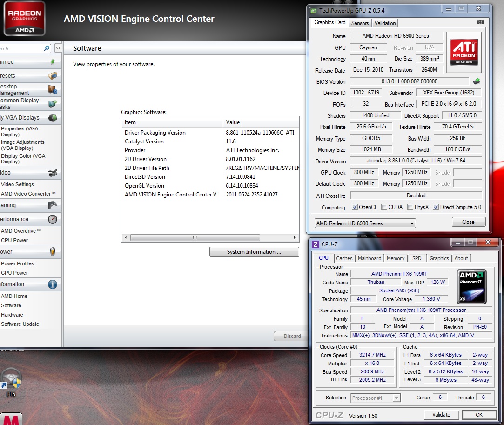This screenshot has height=425, width=504.
Task: Switch to the Validation tab in GPU-Z
Action: tap(385, 23)
